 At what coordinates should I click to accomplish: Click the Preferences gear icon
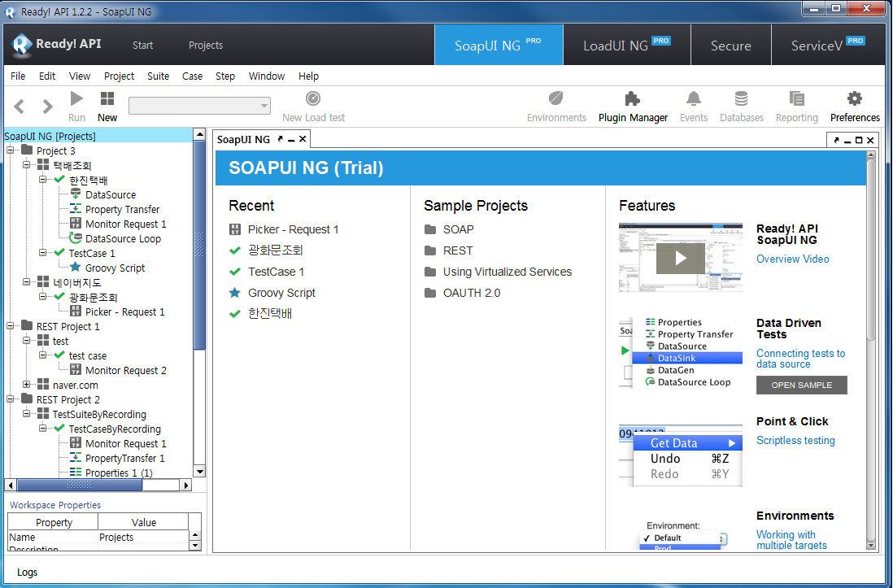[x=854, y=99]
